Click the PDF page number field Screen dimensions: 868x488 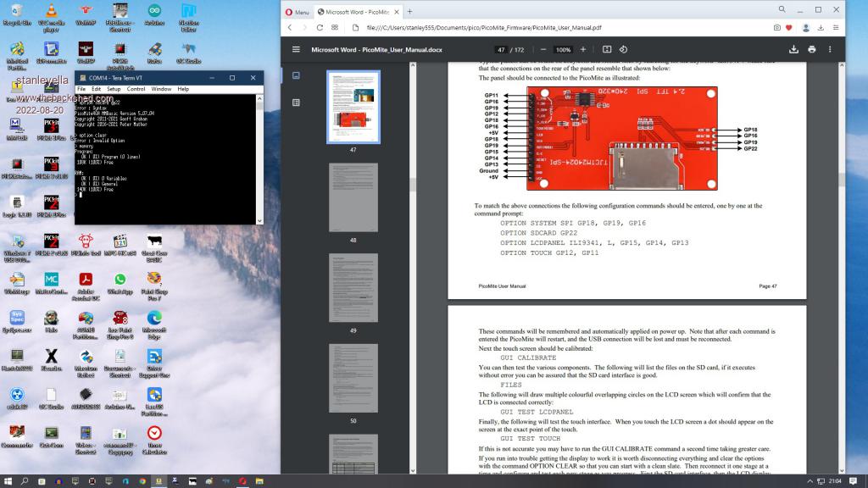click(501, 50)
